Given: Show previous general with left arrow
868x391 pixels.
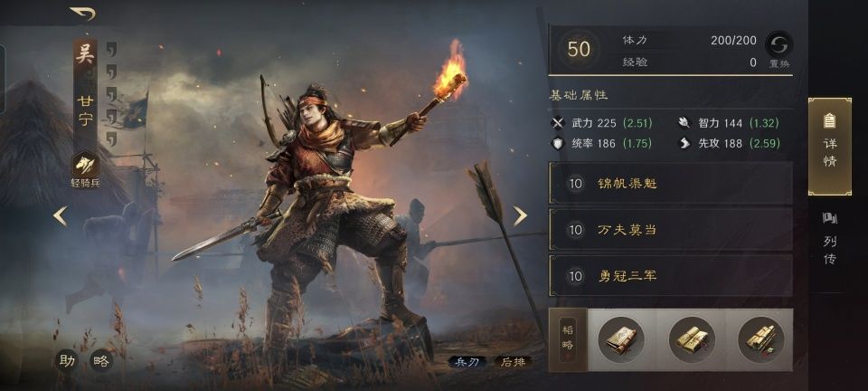Looking at the screenshot, I should click(x=61, y=216).
